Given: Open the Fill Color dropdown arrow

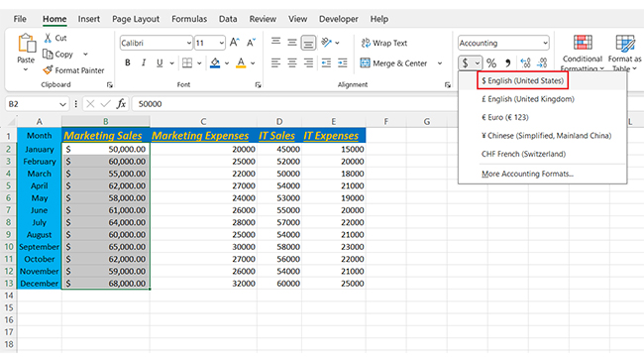Looking at the screenshot, I should pyautogui.click(x=227, y=63).
